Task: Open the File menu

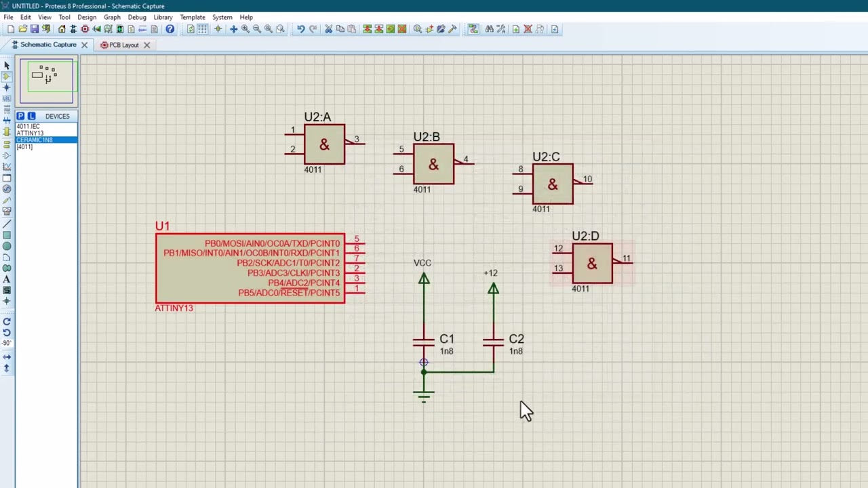Action: coord(8,17)
